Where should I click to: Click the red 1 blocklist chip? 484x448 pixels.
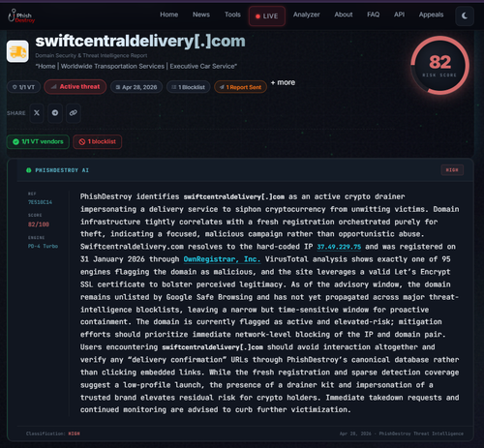pos(98,141)
